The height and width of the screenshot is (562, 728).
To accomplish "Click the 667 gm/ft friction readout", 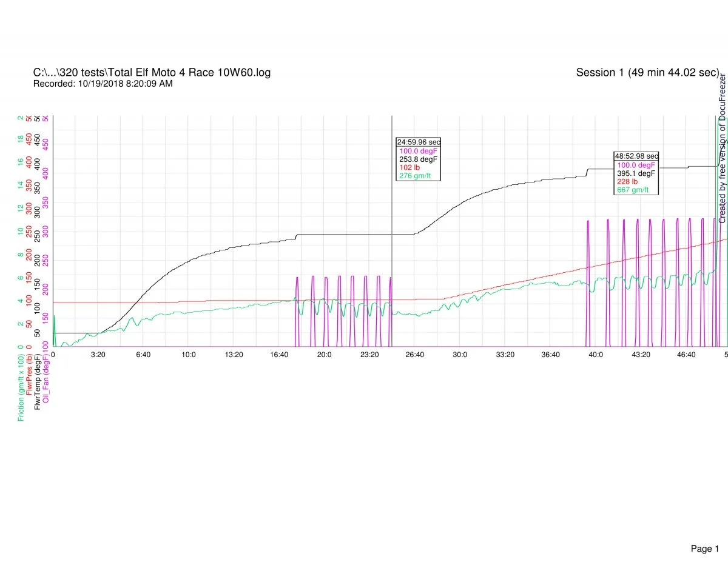I will pyautogui.click(x=633, y=190).
